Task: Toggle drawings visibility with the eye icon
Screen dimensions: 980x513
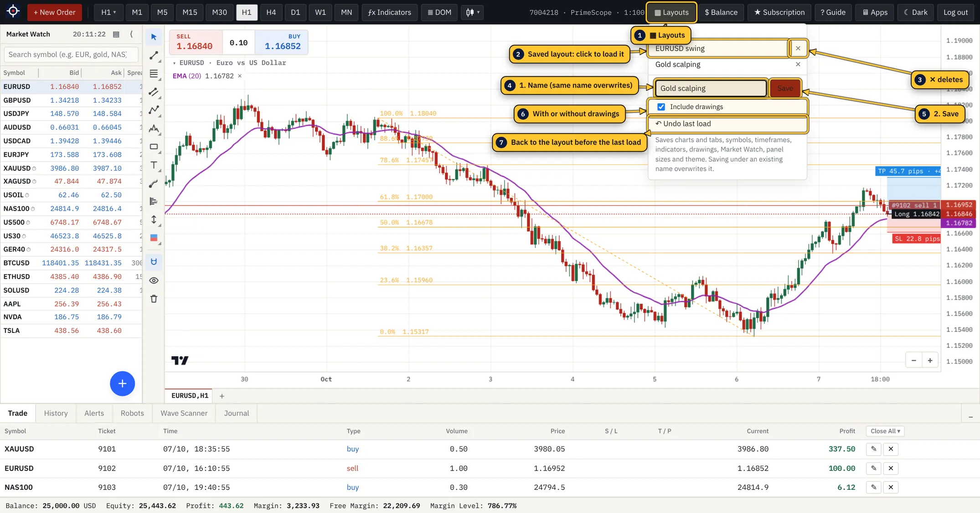Action: tap(154, 280)
